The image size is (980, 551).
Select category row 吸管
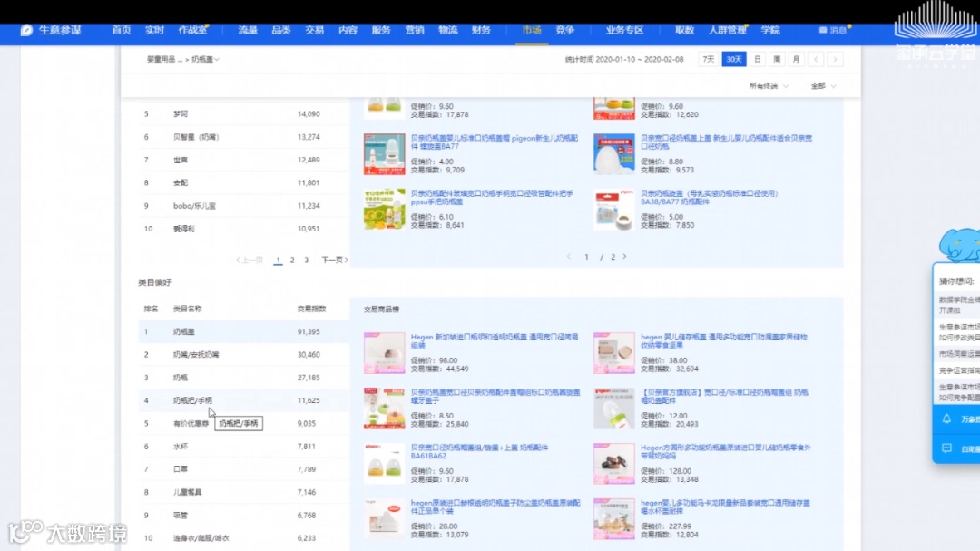[244, 516]
